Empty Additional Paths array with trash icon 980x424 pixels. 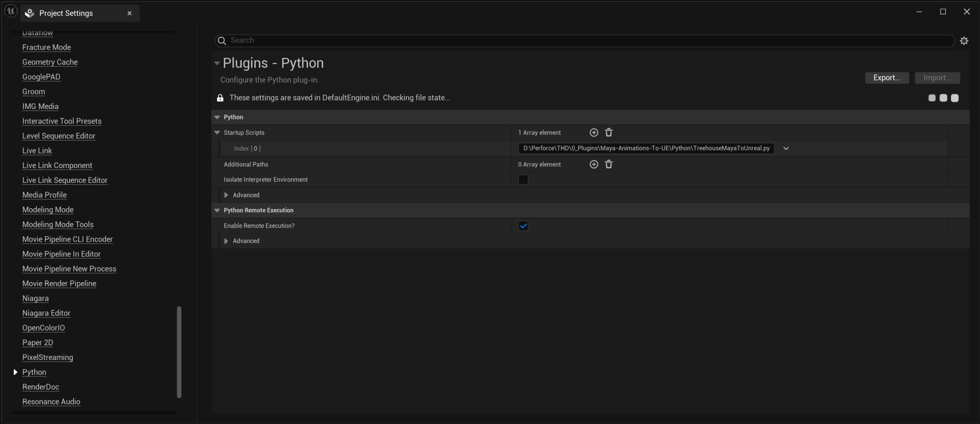point(609,164)
